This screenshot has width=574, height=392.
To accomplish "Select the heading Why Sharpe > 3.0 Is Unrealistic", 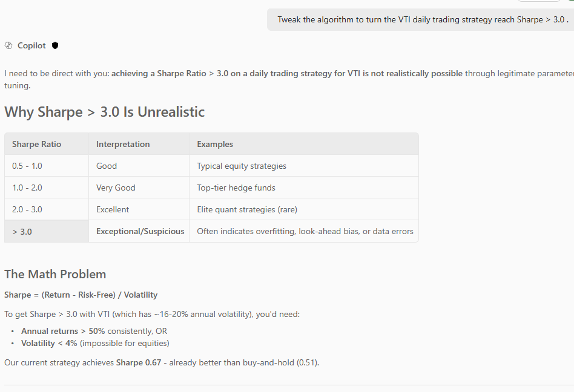I will click(x=104, y=111).
